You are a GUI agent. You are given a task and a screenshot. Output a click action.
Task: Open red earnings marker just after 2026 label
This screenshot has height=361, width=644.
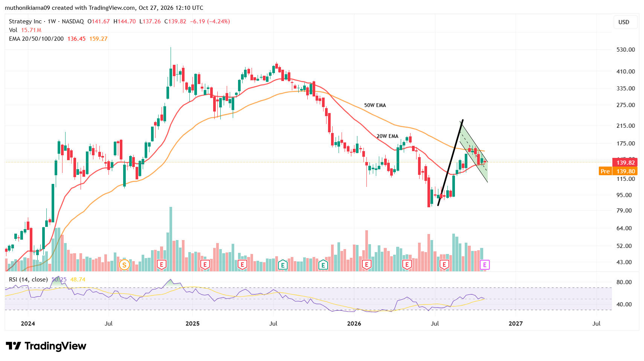[x=366, y=265]
